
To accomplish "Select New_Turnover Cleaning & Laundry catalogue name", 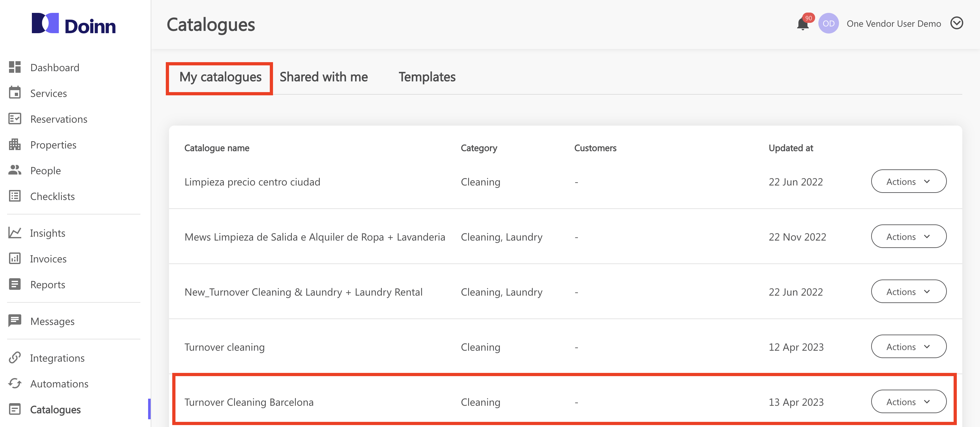I will [x=303, y=292].
